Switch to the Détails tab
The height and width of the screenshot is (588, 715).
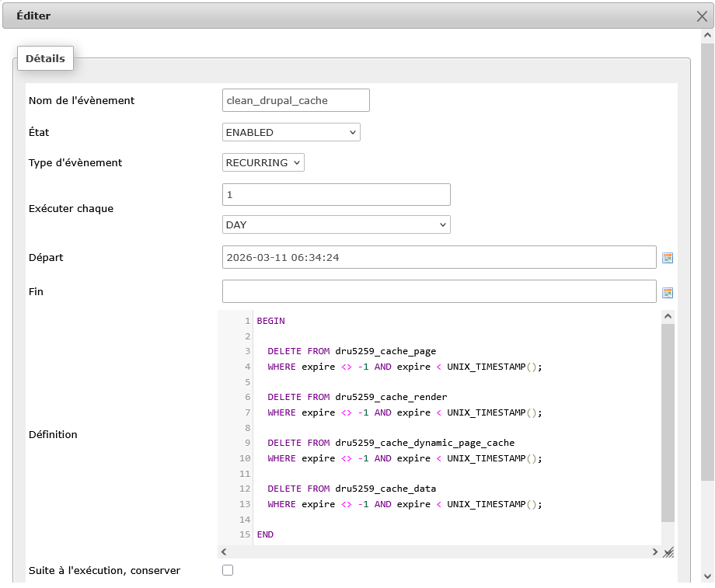tap(44, 58)
